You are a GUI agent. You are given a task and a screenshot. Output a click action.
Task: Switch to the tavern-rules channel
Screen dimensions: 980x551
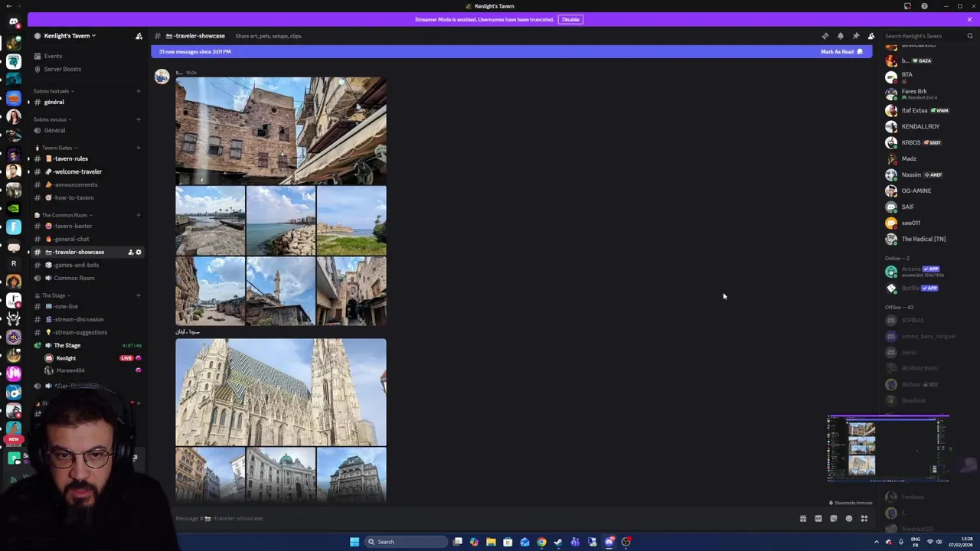[87, 158]
